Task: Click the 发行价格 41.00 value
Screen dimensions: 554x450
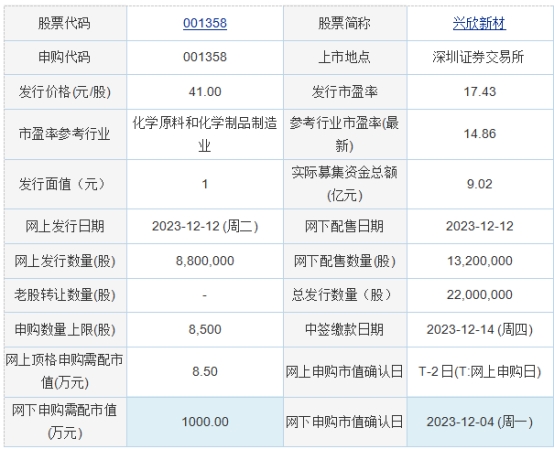Action: 205,92
